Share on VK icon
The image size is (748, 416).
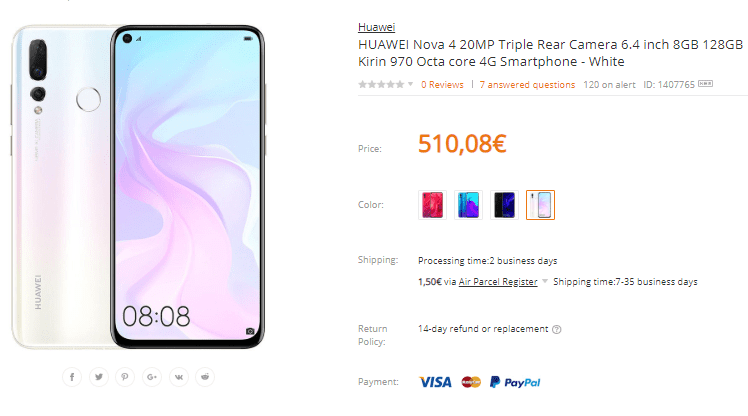pos(178,377)
